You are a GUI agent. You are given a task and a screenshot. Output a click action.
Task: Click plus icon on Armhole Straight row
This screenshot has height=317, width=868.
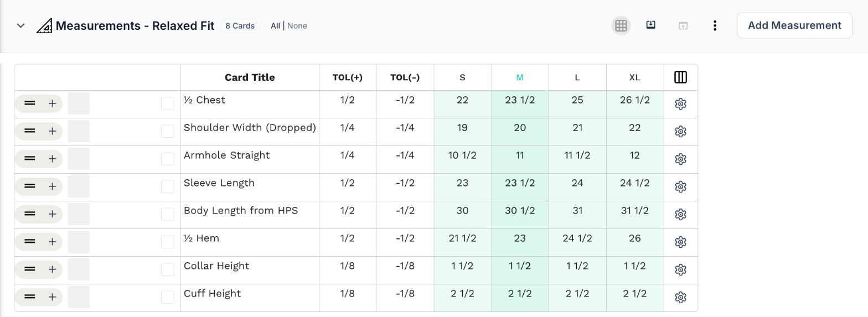click(x=52, y=159)
